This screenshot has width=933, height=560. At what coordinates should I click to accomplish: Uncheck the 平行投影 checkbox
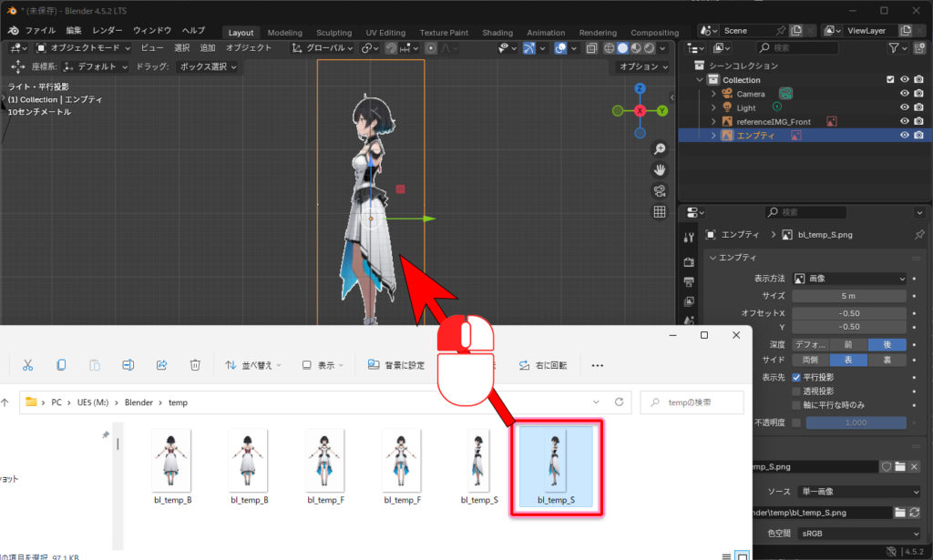[796, 377]
